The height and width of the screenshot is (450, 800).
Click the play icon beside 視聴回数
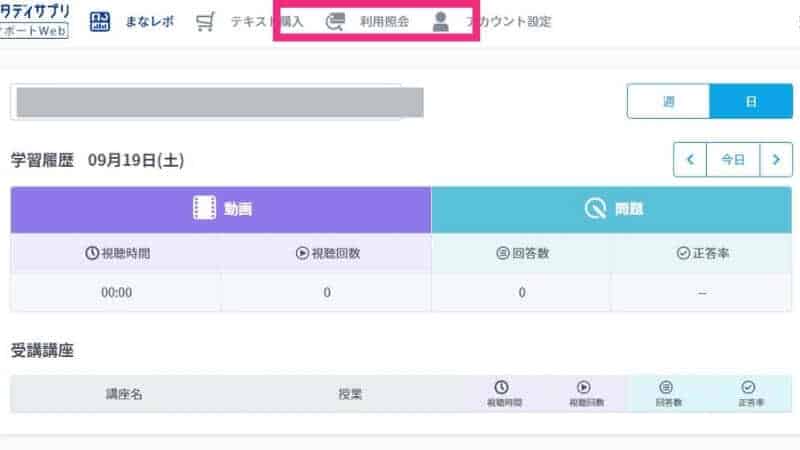click(302, 253)
